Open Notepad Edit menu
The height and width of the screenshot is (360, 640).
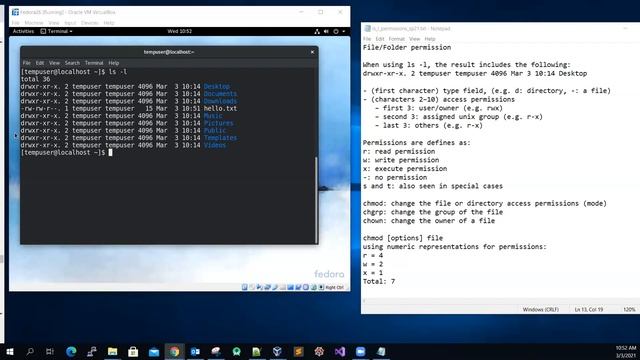click(x=380, y=39)
